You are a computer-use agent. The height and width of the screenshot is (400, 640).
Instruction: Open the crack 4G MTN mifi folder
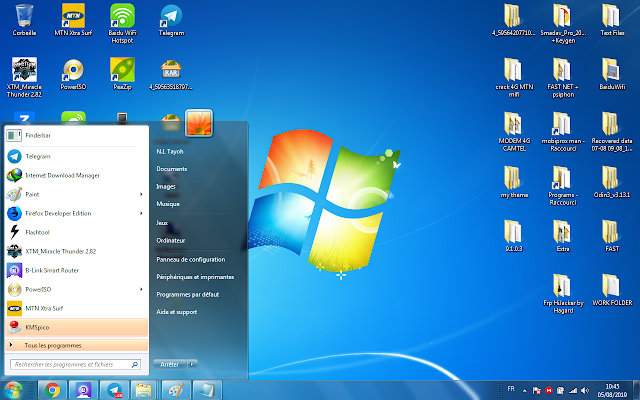coord(514,78)
